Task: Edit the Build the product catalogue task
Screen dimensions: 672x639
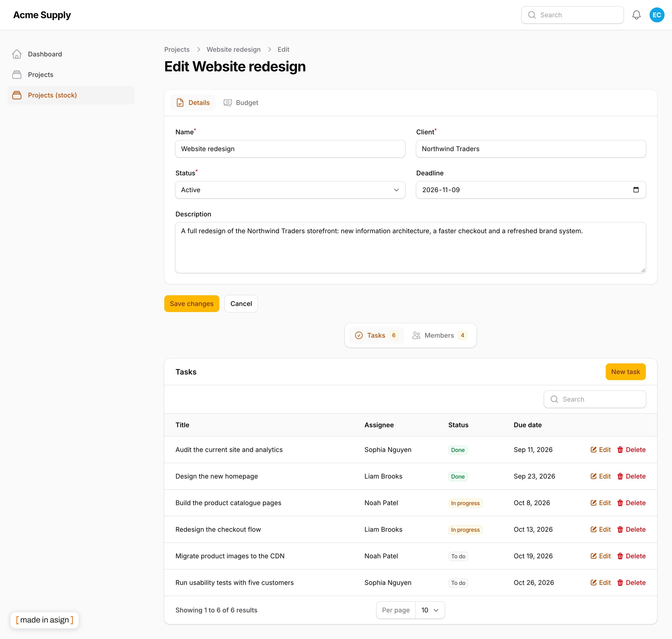Action: point(600,503)
